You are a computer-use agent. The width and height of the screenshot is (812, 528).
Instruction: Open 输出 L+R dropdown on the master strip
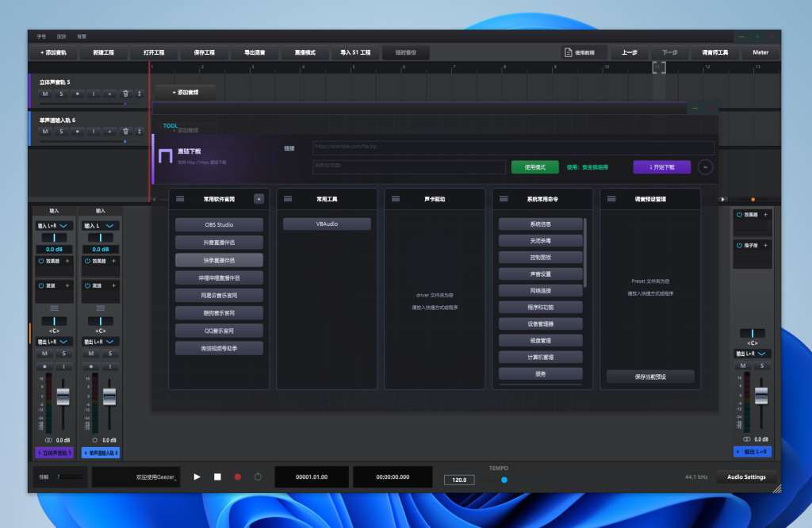753,354
